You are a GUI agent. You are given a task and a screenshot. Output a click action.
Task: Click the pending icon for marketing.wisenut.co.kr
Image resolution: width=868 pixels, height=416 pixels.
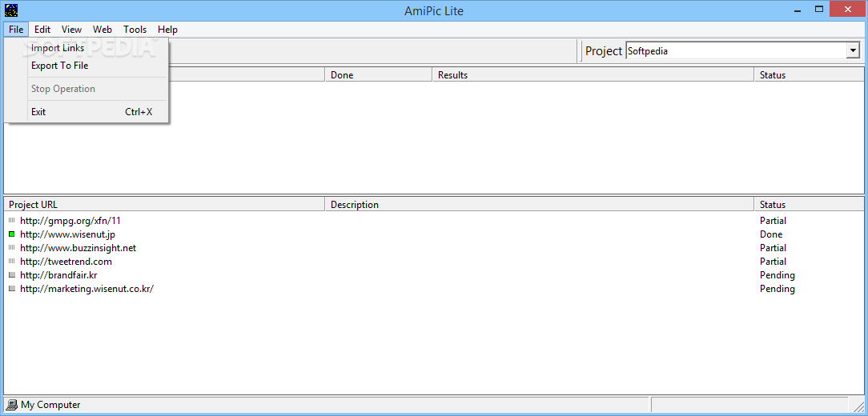pyautogui.click(x=12, y=289)
